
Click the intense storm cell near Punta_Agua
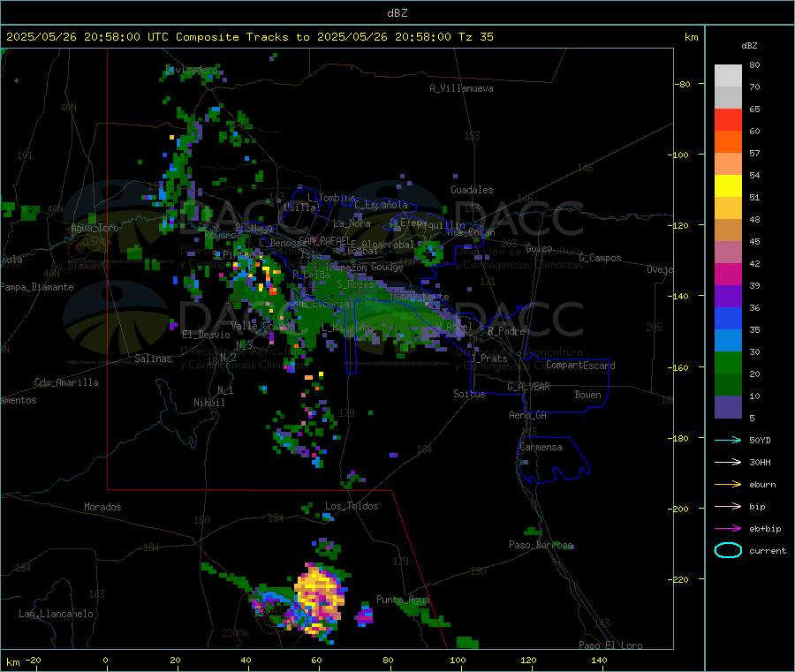pyautogui.click(x=320, y=598)
